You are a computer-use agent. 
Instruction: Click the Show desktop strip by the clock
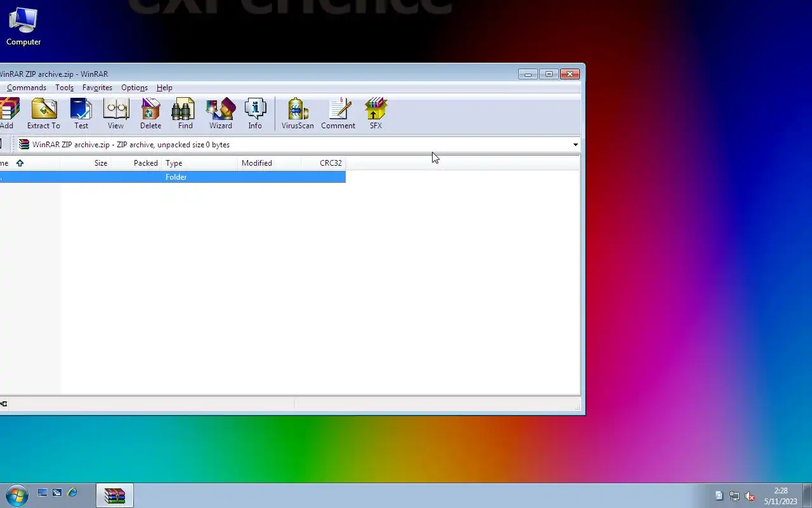click(x=807, y=495)
